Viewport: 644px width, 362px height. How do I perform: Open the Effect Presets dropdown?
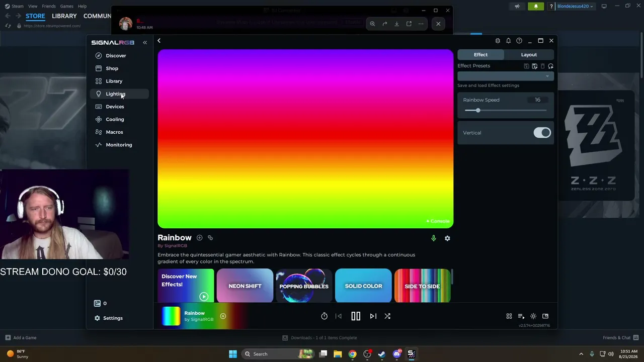[506, 76]
